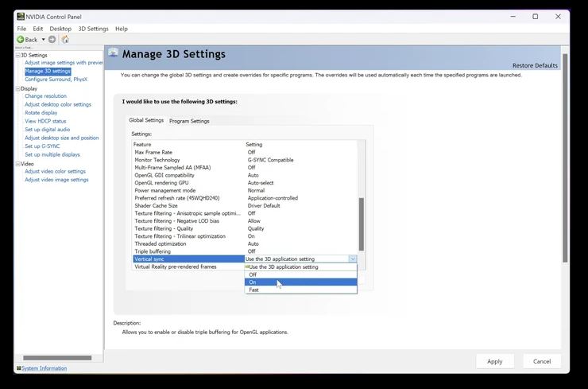The height and width of the screenshot is (389, 588).
Task: Choose 'Use the 3D application setting' option
Action: pos(300,267)
